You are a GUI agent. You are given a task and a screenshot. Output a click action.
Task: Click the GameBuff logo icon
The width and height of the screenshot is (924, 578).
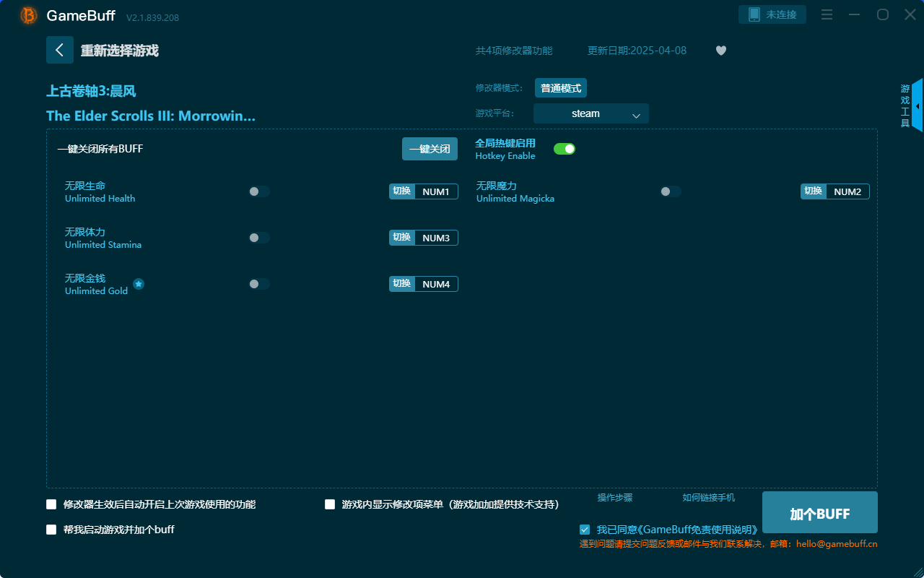click(29, 15)
